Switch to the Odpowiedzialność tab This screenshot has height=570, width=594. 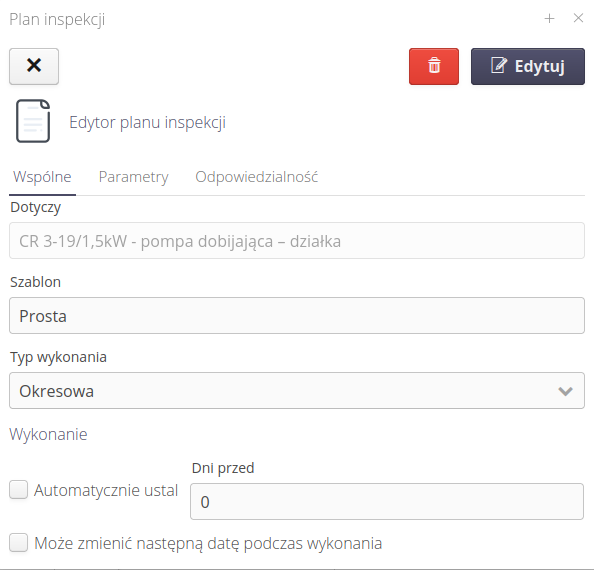[x=256, y=177]
